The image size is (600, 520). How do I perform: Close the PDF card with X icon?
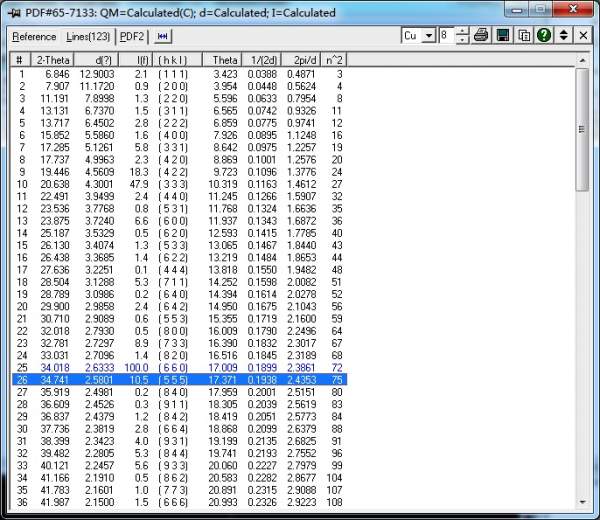click(583, 36)
